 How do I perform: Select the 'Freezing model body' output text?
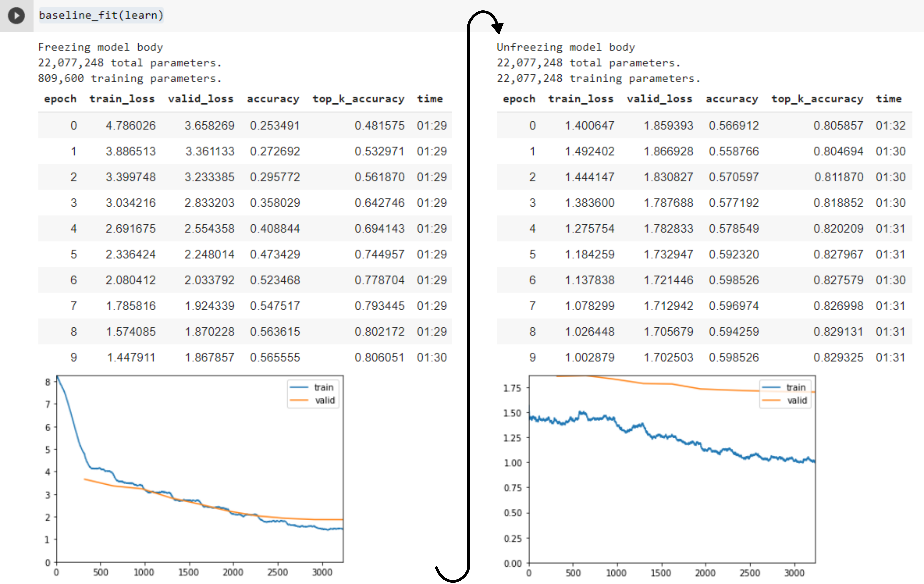[100, 47]
